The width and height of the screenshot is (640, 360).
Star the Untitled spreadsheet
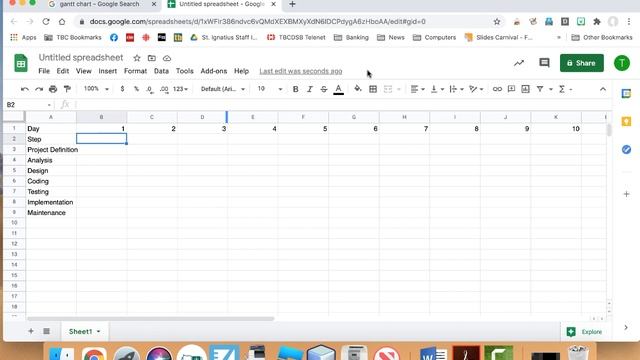pyautogui.click(x=137, y=58)
